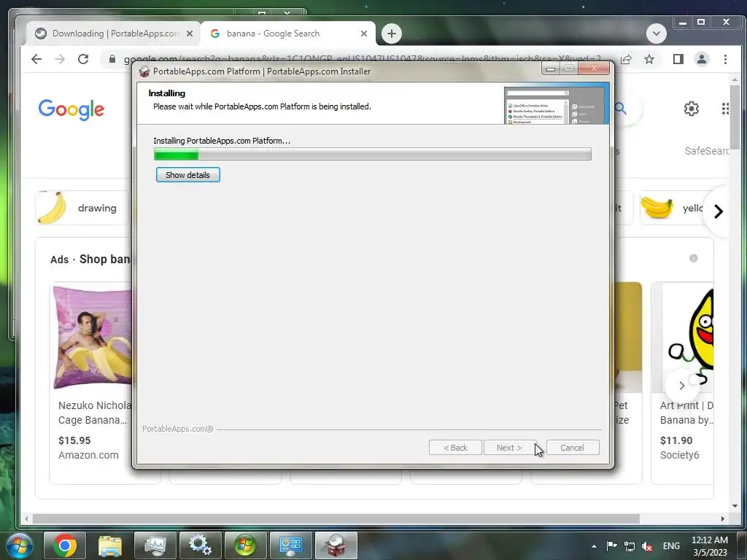Screen dimensions: 747x560
Task: Open the control panel app on taskbar
Action: 290,545
